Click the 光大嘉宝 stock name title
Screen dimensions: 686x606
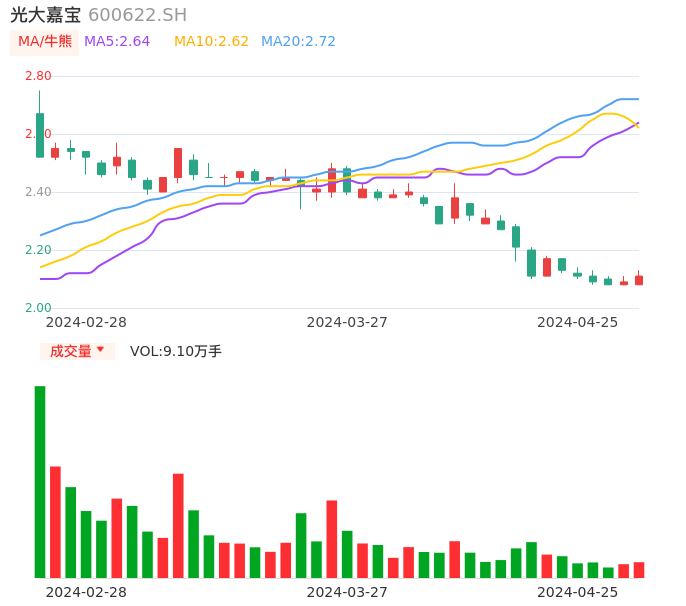pyautogui.click(x=46, y=15)
